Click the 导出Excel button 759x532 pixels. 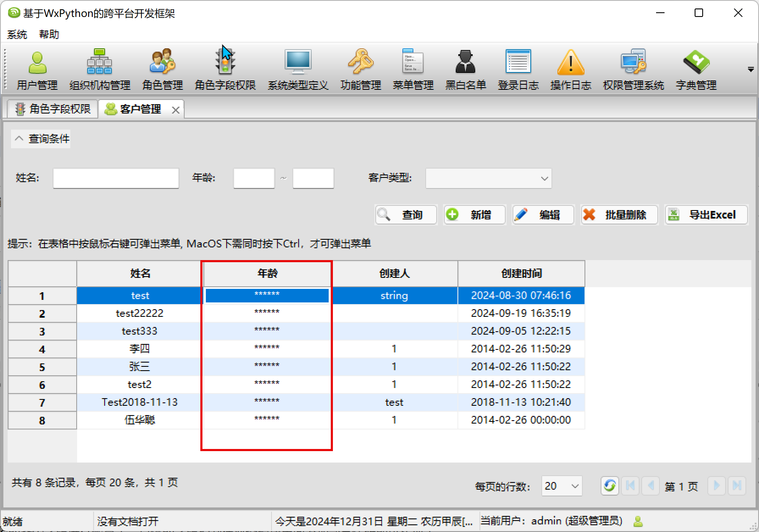(x=706, y=215)
